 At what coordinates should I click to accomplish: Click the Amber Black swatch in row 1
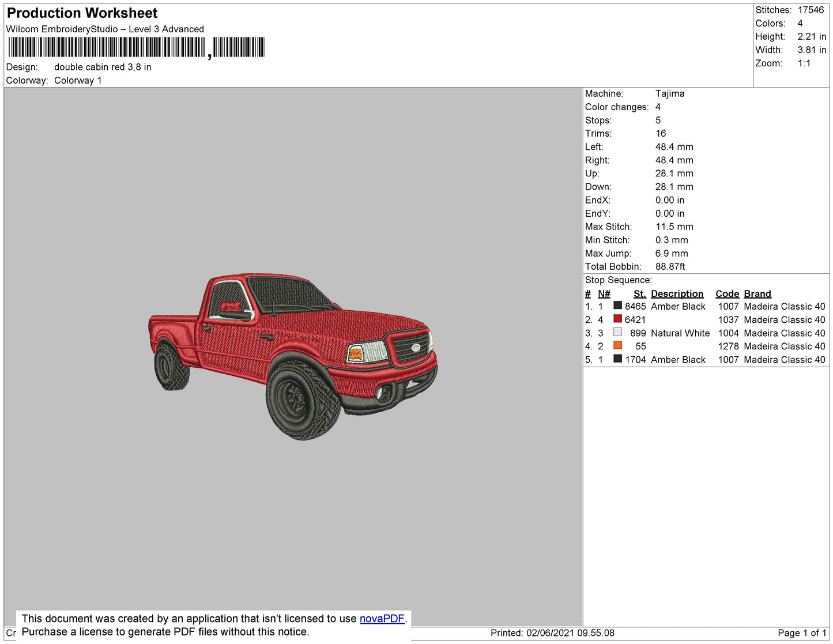coord(617,306)
